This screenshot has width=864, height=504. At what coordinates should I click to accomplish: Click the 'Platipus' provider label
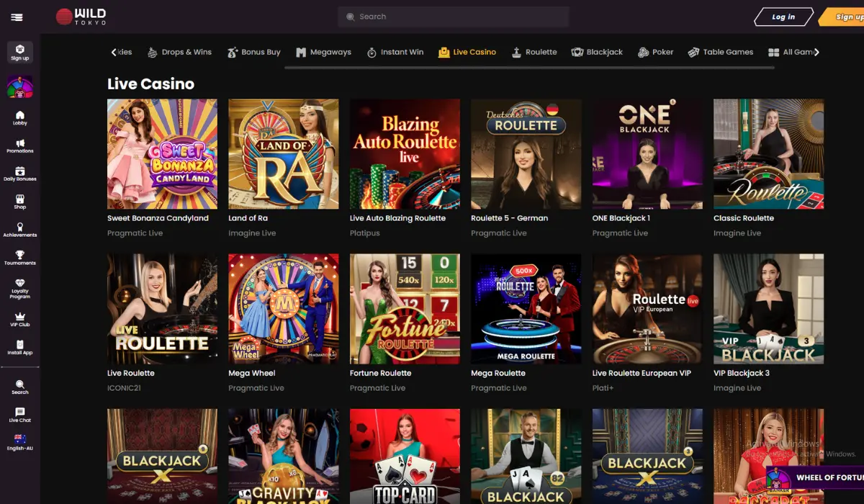click(364, 233)
